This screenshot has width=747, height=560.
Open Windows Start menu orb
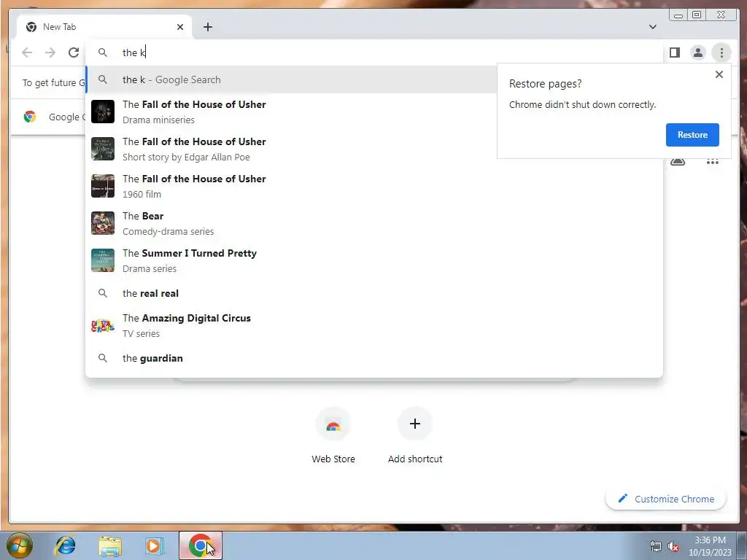(x=20, y=545)
